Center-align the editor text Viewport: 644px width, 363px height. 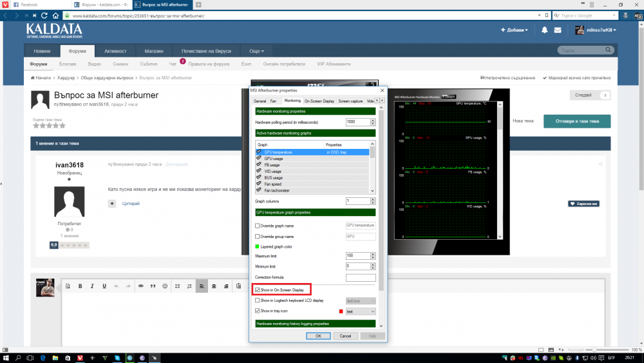pyautogui.click(x=214, y=286)
